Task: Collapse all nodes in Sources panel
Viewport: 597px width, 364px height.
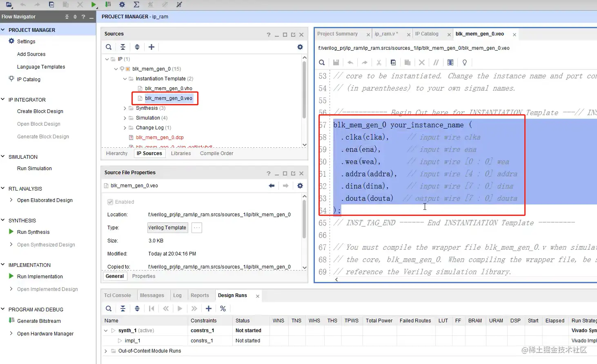Action: (123, 47)
